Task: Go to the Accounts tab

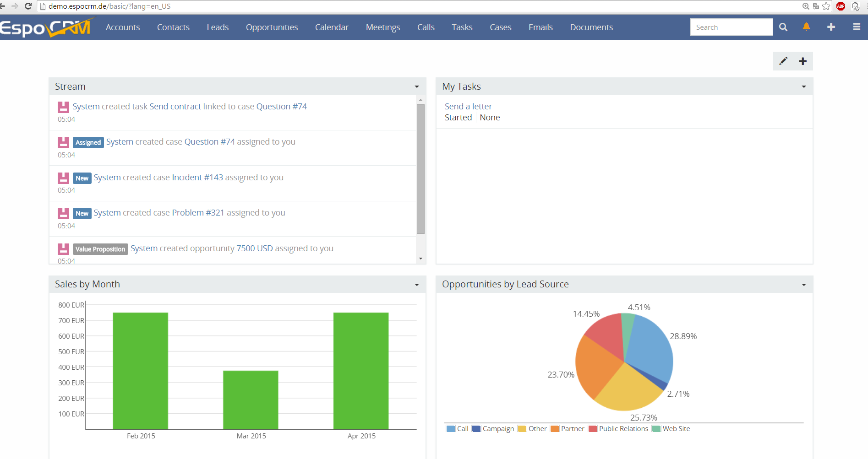Action: [123, 27]
